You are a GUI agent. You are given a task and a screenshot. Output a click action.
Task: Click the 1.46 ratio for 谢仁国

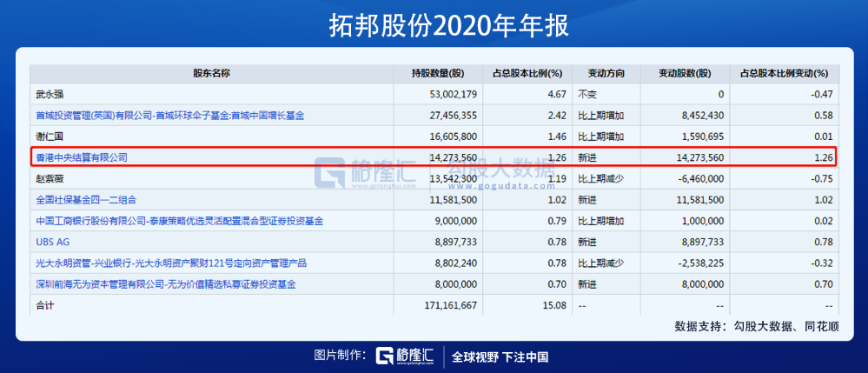556,137
